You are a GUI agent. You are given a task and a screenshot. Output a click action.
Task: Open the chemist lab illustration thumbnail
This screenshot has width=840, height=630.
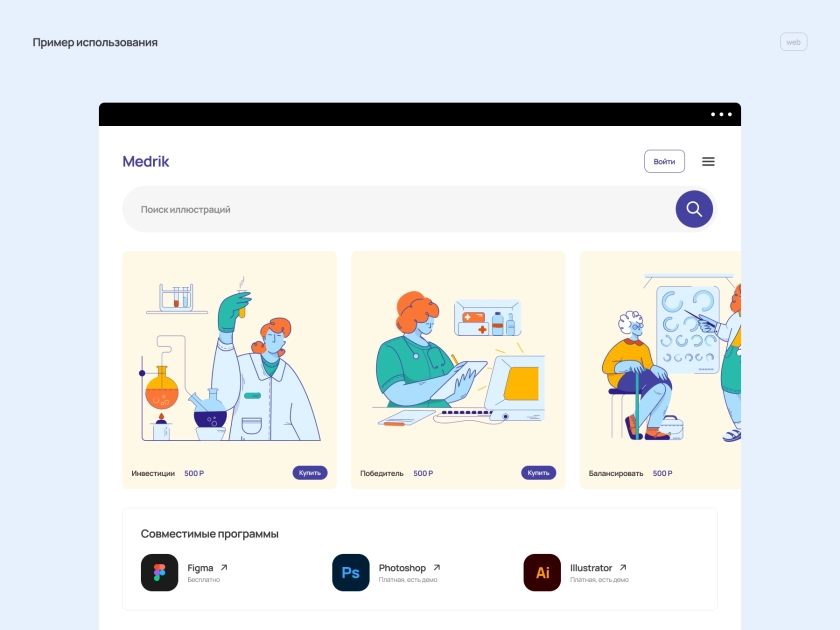pyautogui.click(x=230, y=358)
